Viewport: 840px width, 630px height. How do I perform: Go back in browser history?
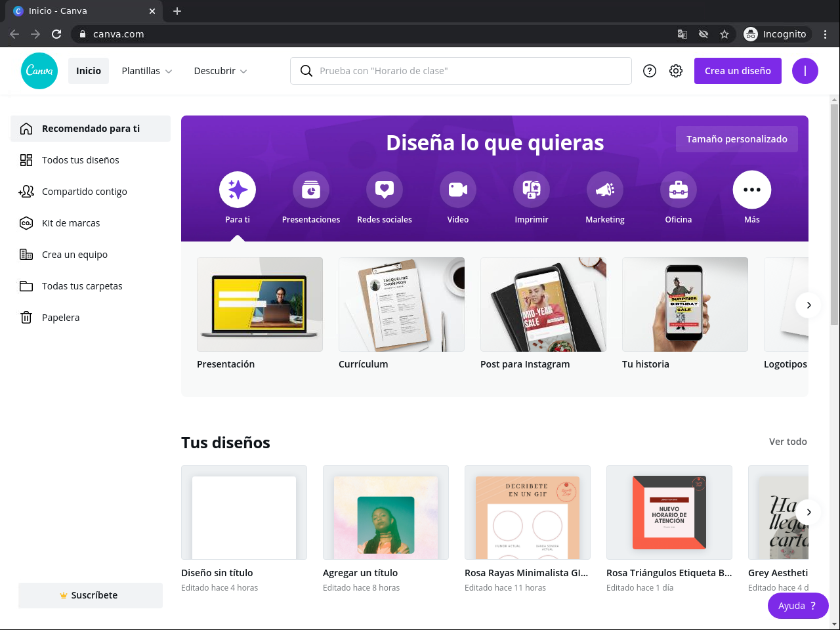14,34
